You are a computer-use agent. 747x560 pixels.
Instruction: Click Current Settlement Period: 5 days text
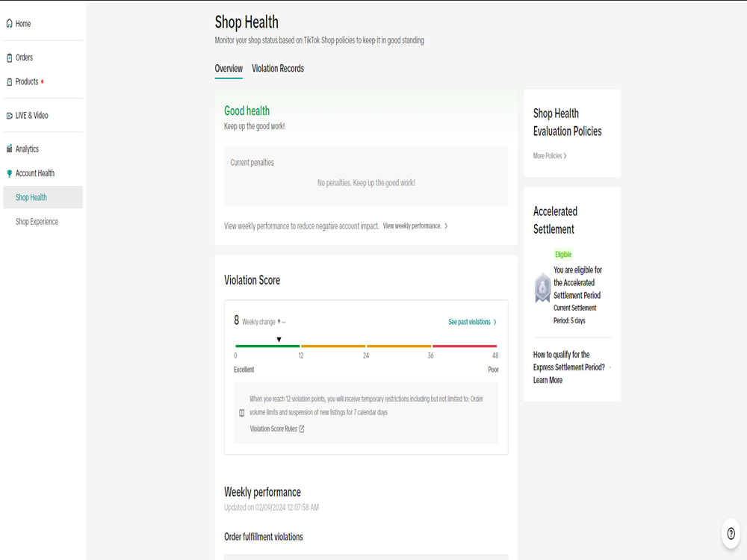pos(575,314)
